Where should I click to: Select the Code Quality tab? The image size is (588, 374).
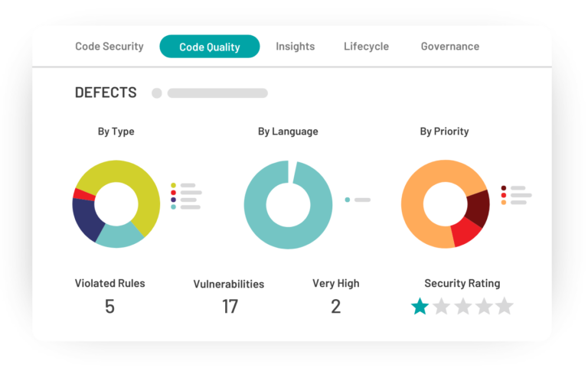tap(209, 47)
